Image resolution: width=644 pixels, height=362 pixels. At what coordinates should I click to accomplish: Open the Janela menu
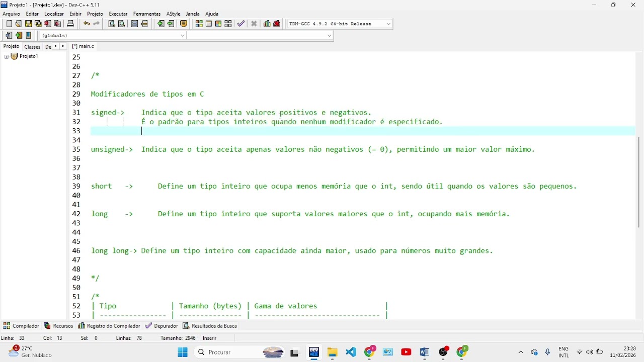(x=193, y=14)
